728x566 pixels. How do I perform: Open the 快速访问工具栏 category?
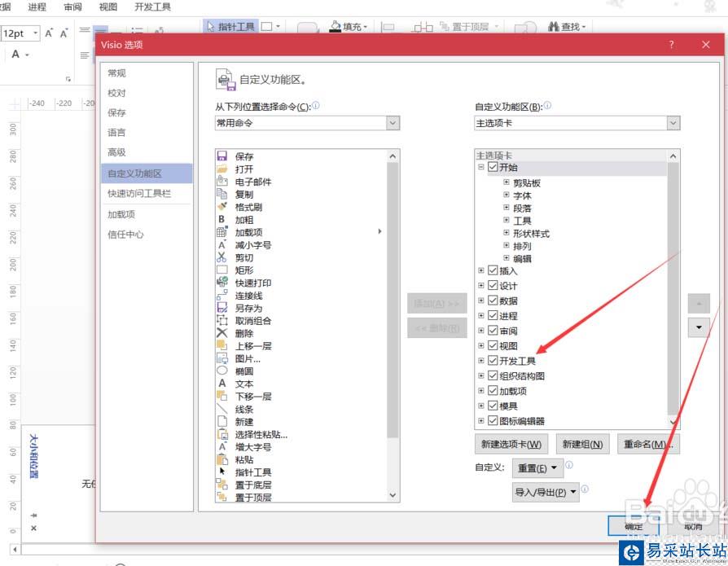tap(139, 193)
